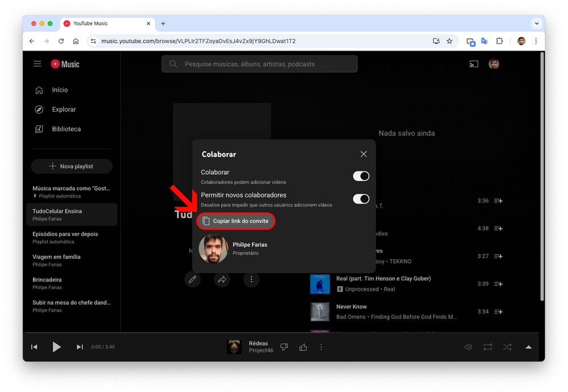568x392 pixels.
Task: Open player bar three-dot song menu
Action: coord(321,347)
